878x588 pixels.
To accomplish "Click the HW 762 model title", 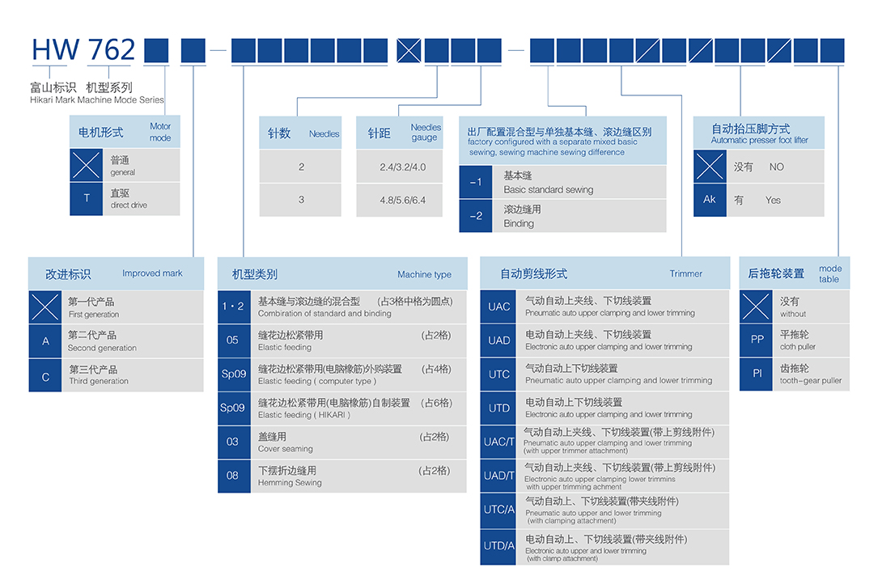I will [x=83, y=50].
